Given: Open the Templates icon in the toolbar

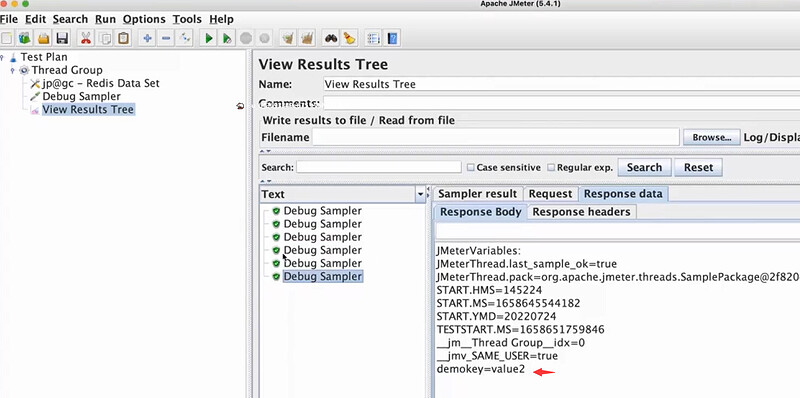Looking at the screenshot, I should pos(25,38).
